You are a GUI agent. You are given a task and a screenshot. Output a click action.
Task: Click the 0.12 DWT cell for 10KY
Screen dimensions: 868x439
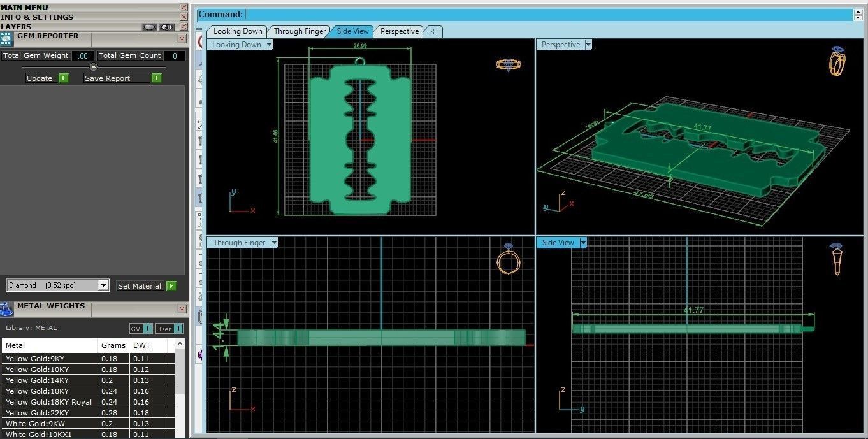[148, 370]
